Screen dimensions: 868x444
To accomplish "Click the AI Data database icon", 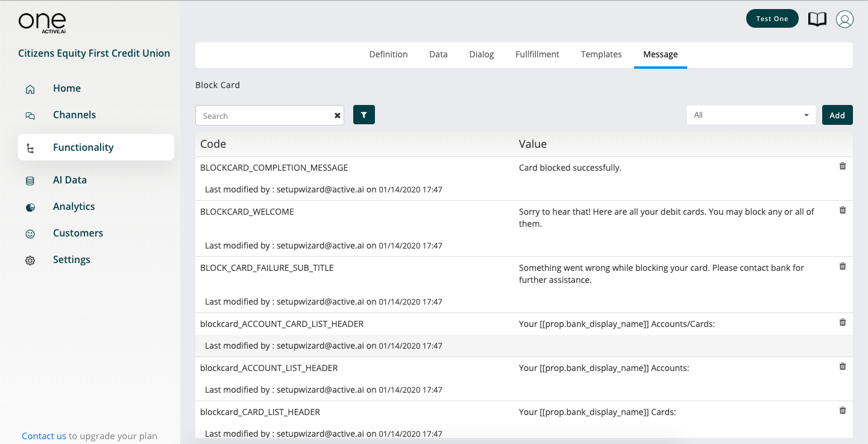I will [30, 181].
